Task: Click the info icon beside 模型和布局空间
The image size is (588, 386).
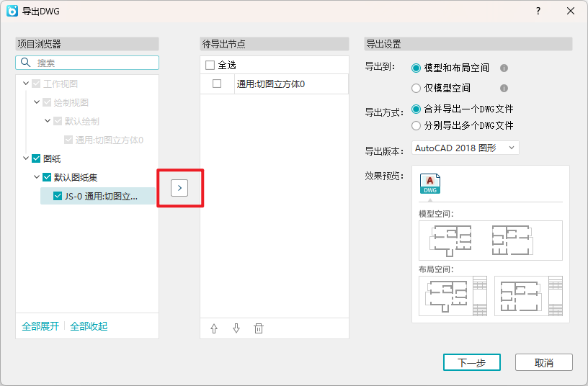Action: tap(504, 68)
